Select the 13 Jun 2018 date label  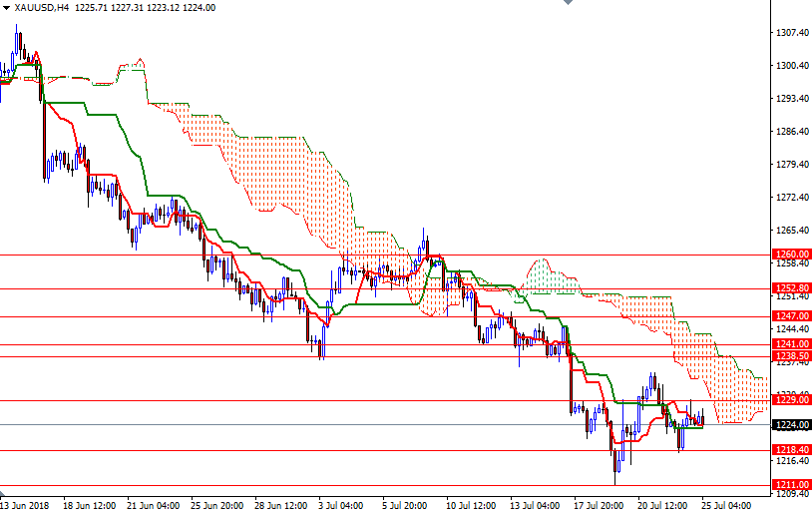(27, 505)
